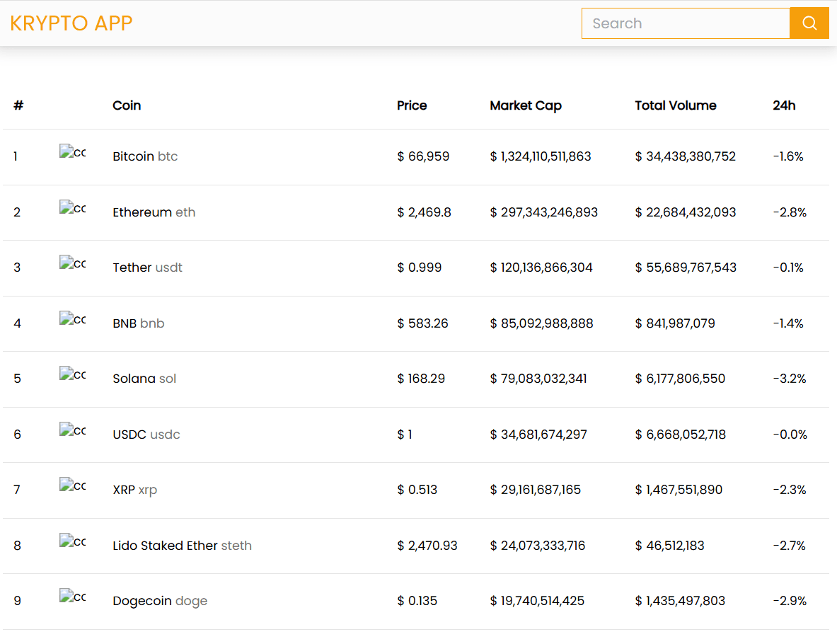This screenshot has width=837, height=644.
Task: Click the Price column header
Action: pyautogui.click(x=412, y=105)
